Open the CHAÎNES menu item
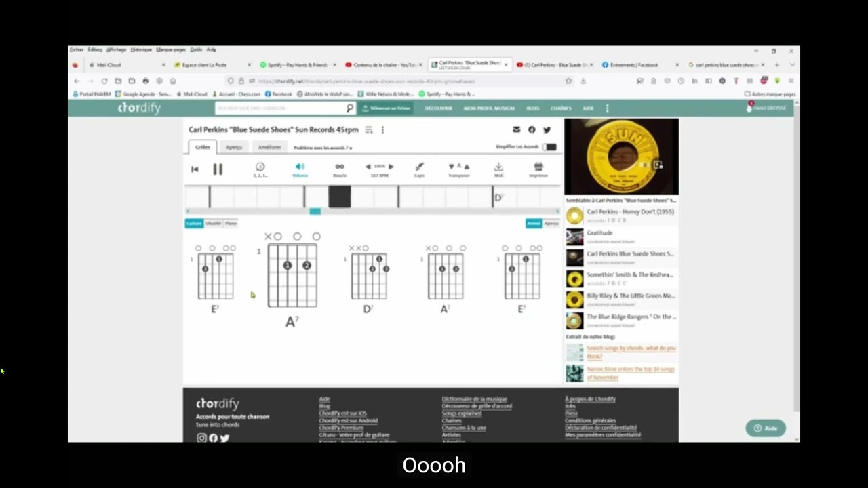Screen dimensions: 868x488 tap(561, 108)
